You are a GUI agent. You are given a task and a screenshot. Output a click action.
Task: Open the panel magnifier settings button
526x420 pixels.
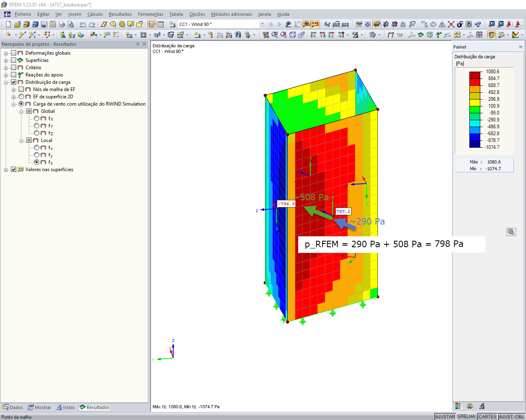(x=511, y=232)
